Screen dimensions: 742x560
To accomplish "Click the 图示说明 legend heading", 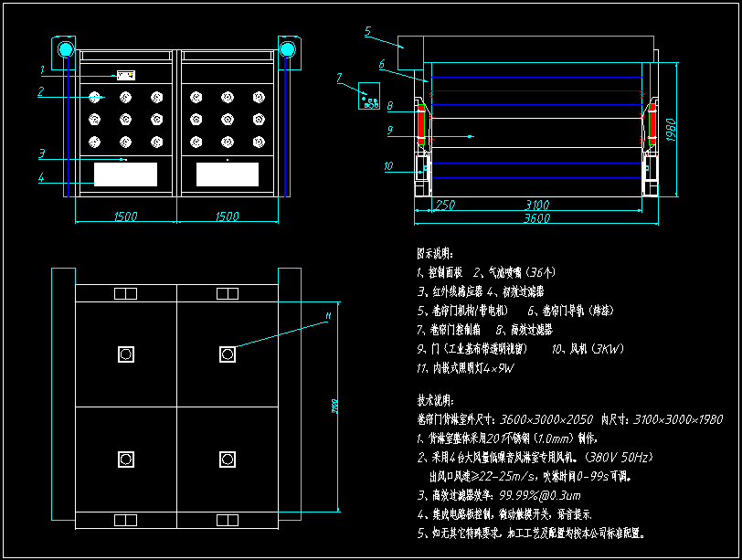I will click(435, 252).
